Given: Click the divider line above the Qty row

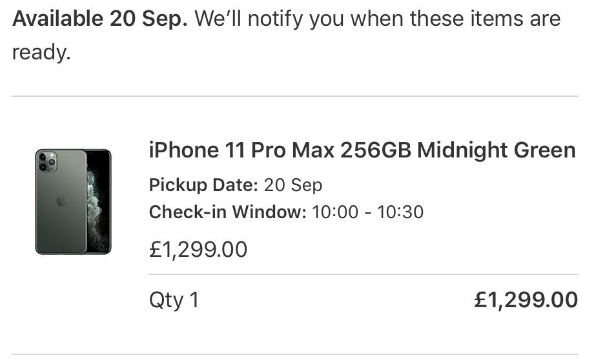Looking at the screenshot, I should (x=364, y=274).
